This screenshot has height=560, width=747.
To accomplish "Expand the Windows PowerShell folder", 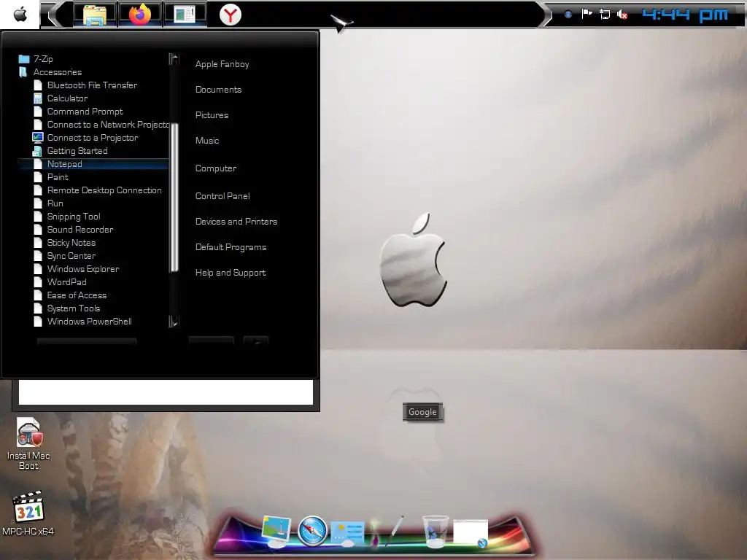I will [x=89, y=322].
